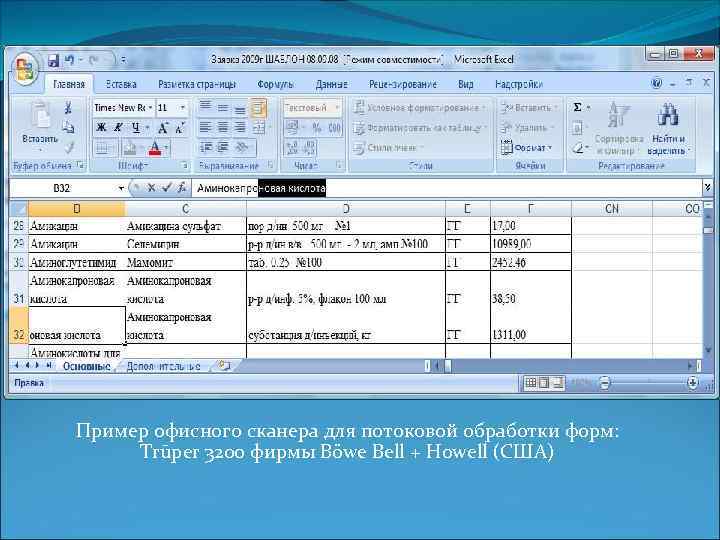Screen dimensions: 720x540
Task: Switch to the Формулы ribbon tab
Action: 275,84
